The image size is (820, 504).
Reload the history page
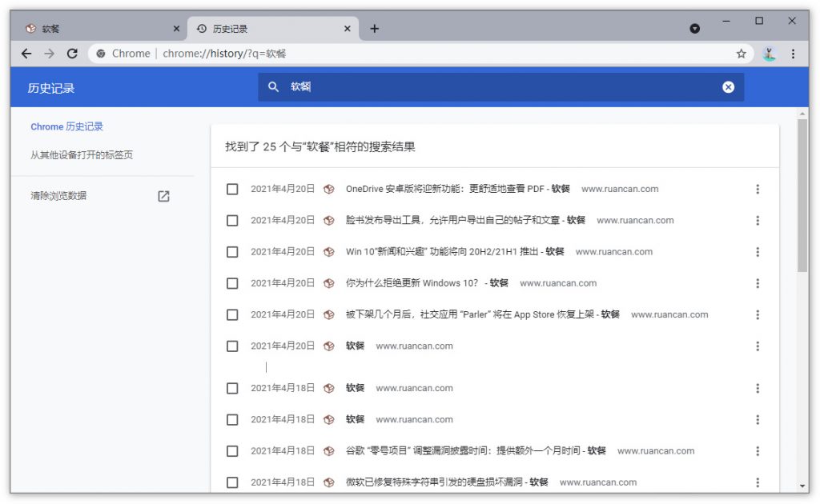tap(72, 54)
